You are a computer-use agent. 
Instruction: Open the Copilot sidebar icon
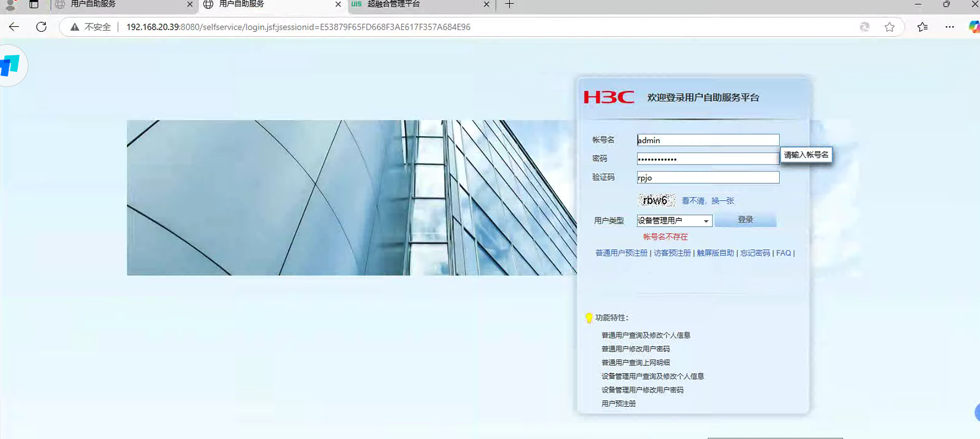coord(973,27)
